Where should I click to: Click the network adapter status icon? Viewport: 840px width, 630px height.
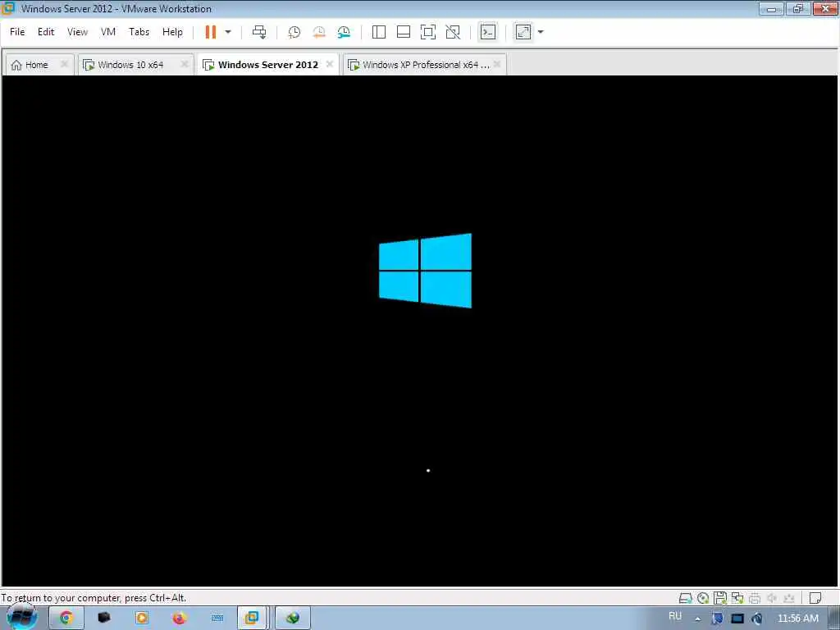click(737, 598)
